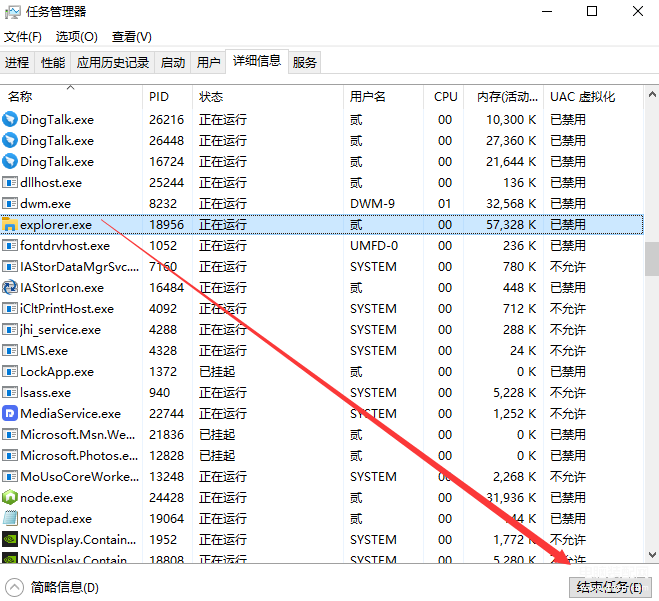Click the scrollbar up arrow
Image resolution: width=659 pixels, height=601 pixels.
coord(652,95)
